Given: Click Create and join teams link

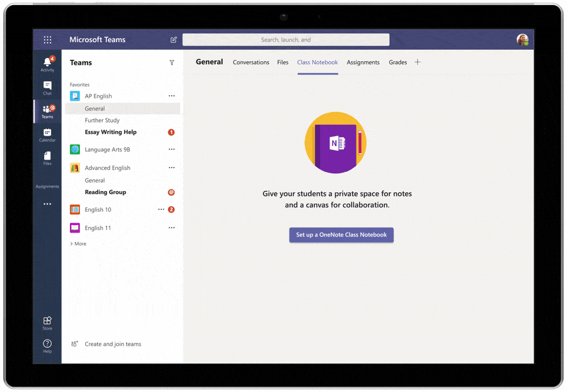Looking at the screenshot, I should pyautogui.click(x=113, y=344).
